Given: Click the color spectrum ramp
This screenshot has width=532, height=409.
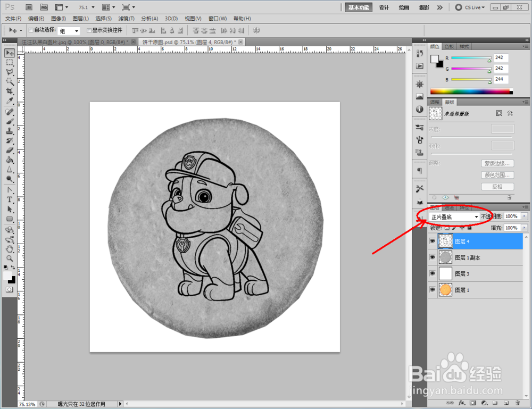Looking at the screenshot, I should coord(471,91).
